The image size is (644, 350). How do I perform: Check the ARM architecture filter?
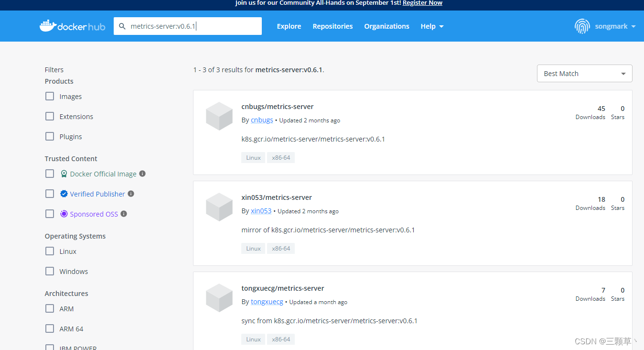(50, 308)
